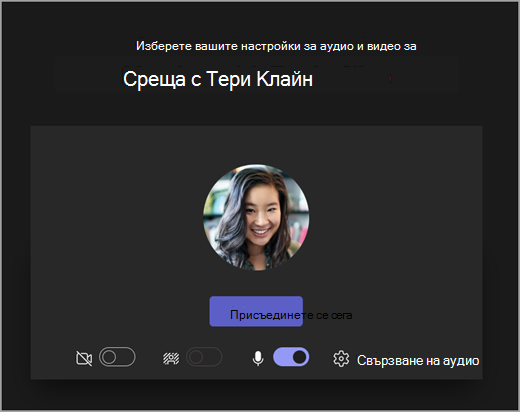
Task: Toggle the background blur switch
Action: (204, 357)
